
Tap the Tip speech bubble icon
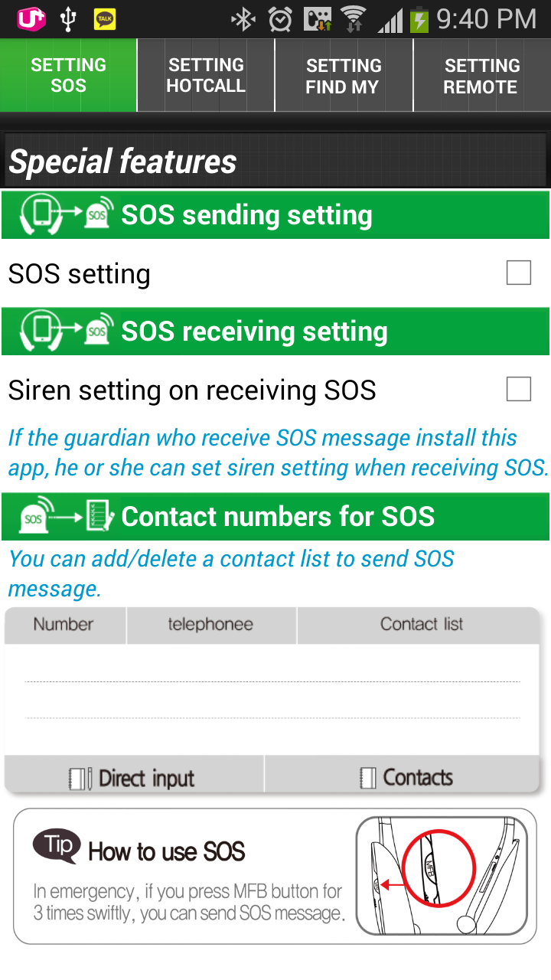coord(57,847)
